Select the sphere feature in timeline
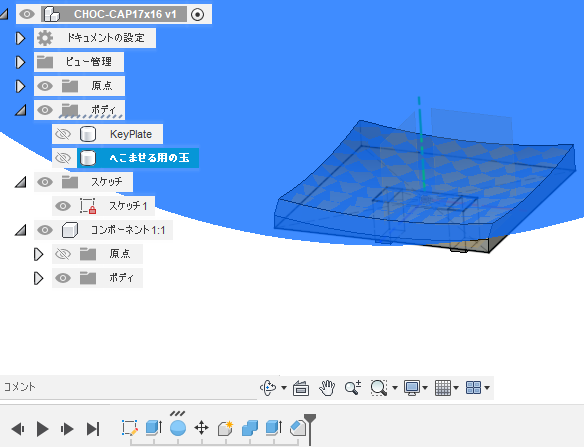 tap(178, 428)
